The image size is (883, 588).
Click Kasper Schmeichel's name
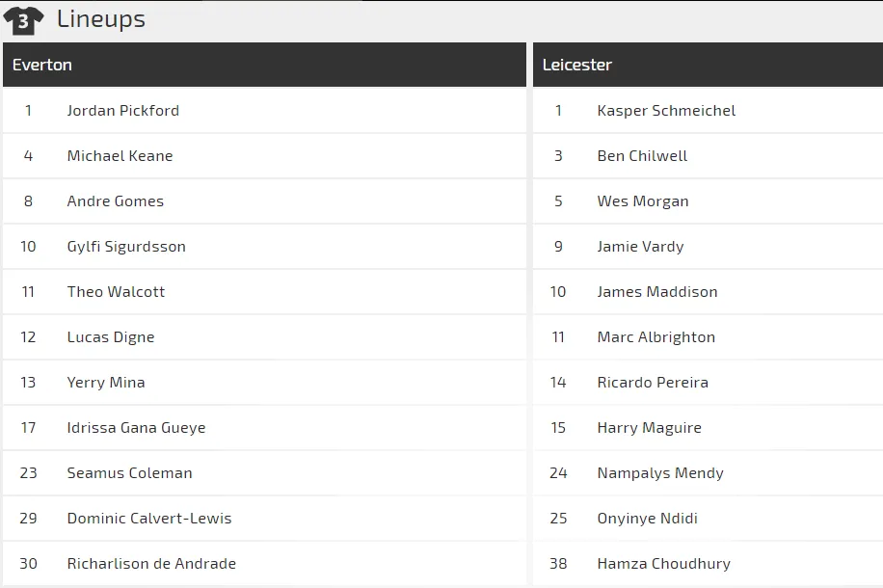coord(666,111)
